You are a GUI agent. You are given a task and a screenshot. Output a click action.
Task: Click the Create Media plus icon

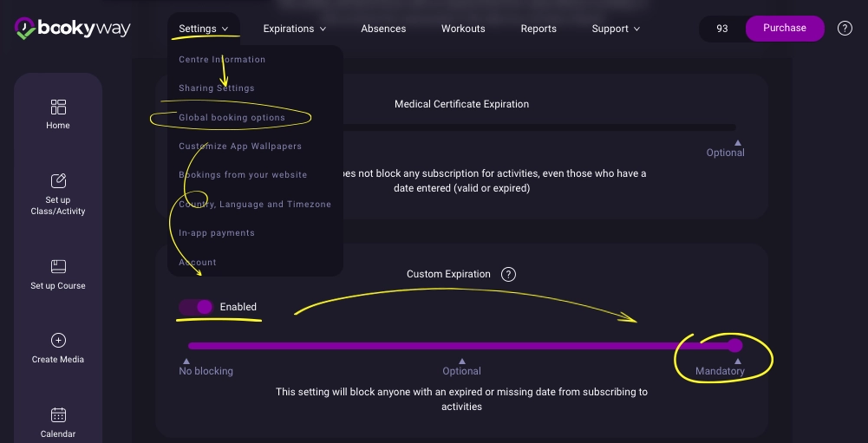(58, 341)
